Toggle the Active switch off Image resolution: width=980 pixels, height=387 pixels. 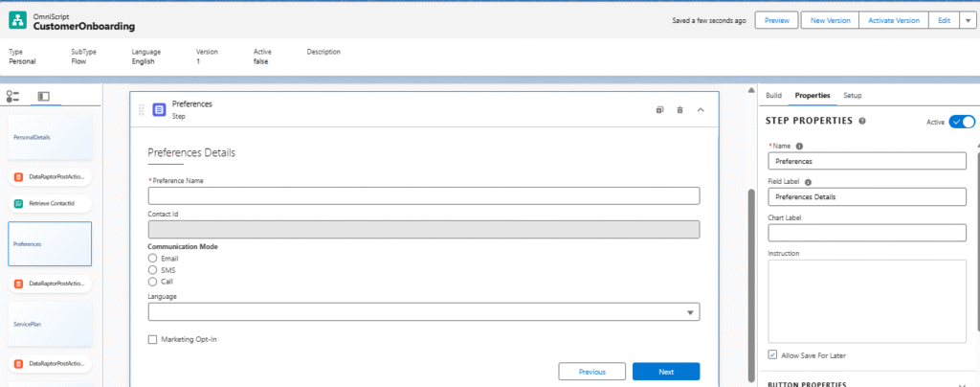[x=961, y=122]
